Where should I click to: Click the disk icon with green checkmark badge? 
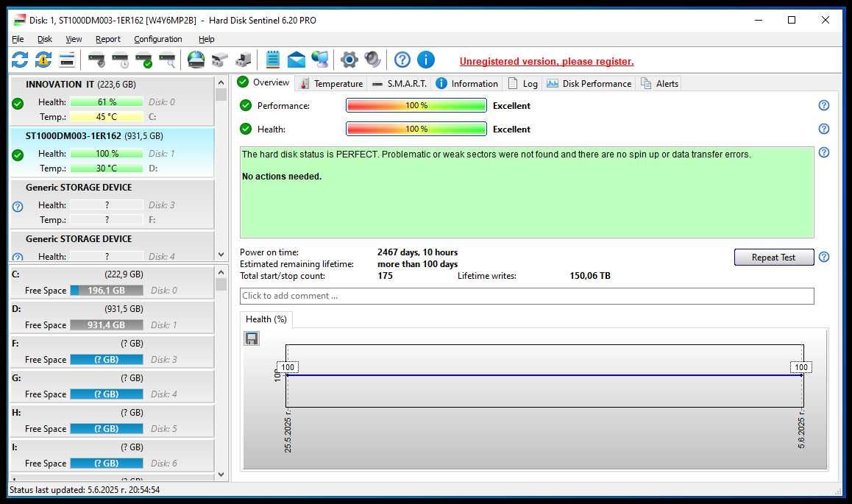point(144,60)
